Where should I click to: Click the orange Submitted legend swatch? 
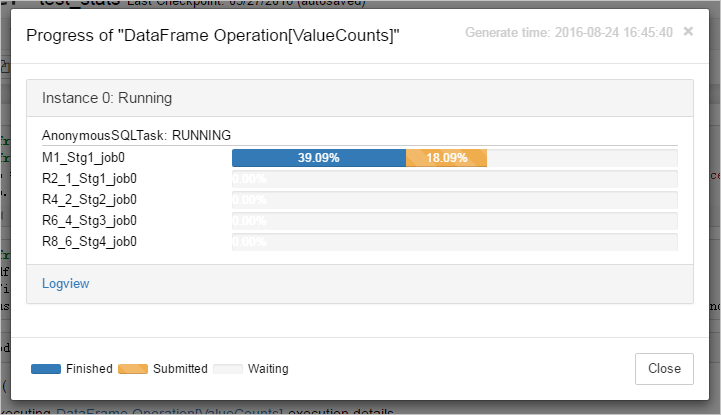pyautogui.click(x=132, y=369)
